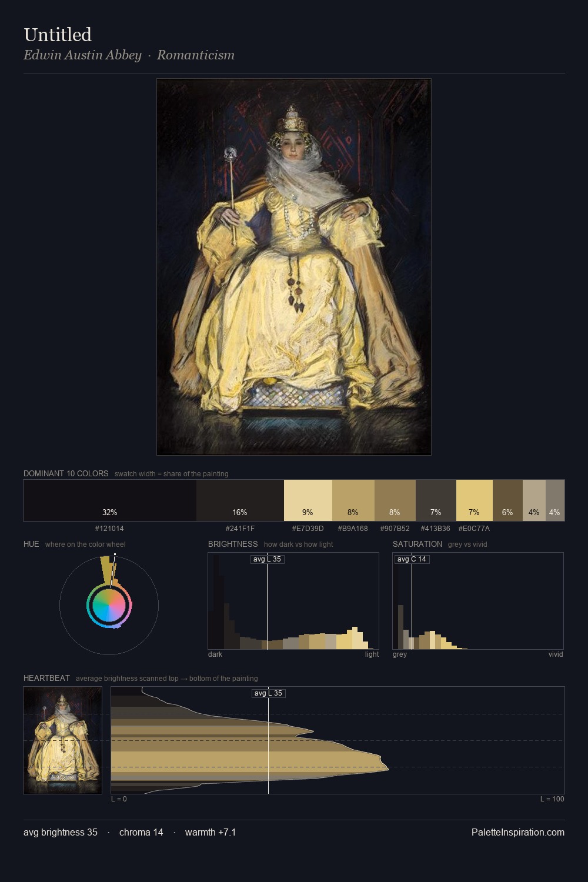Click the 'warmth +7.1' footer stat

211,832
